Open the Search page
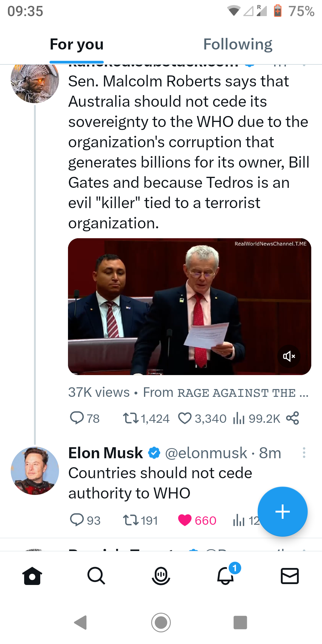322x644 pixels. 96,576
